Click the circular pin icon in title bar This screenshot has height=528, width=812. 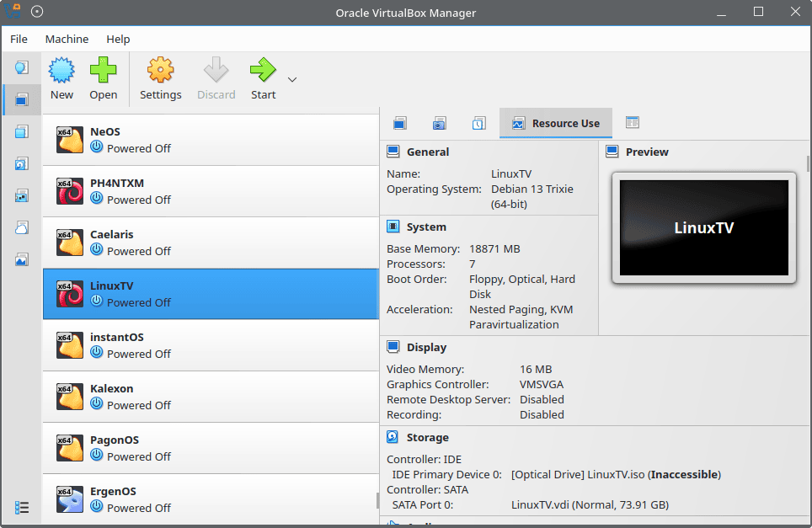[37, 12]
